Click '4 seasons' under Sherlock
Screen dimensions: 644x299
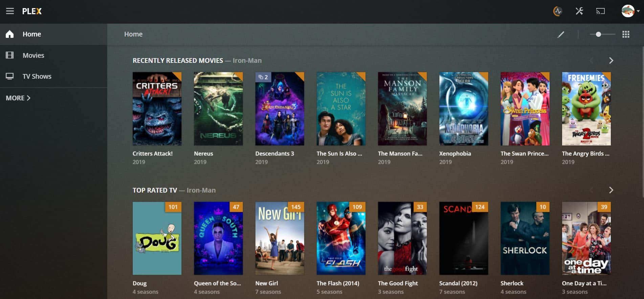point(513,292)
